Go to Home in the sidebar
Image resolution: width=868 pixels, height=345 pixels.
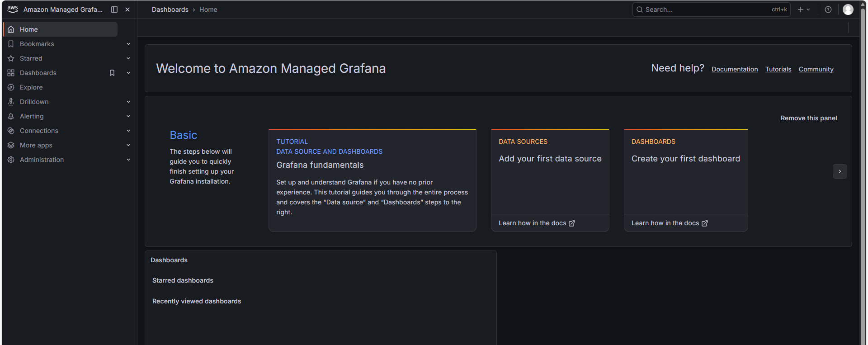61,29
